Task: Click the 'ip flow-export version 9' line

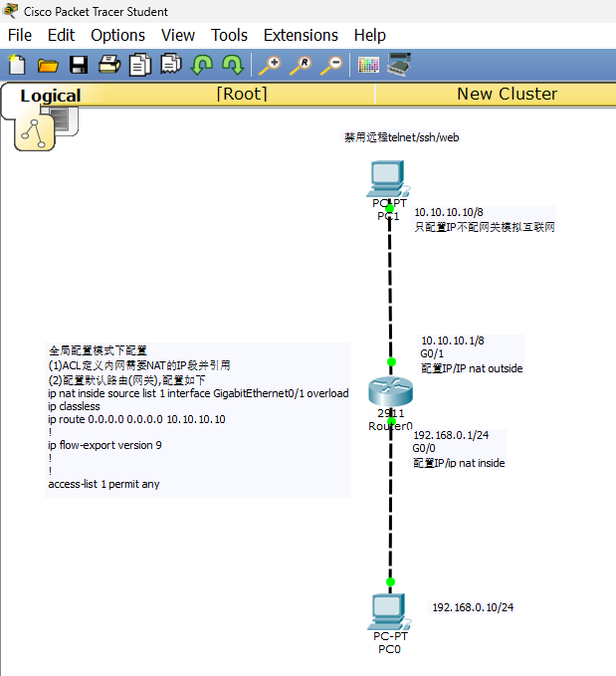Action: pyautogui.click(x=104, y=445)
